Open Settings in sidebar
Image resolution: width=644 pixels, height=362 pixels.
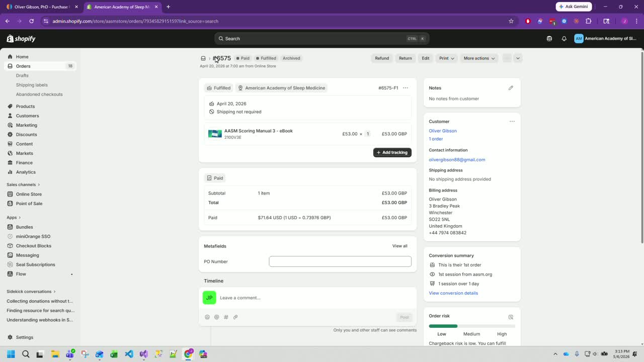pos(40,337)
